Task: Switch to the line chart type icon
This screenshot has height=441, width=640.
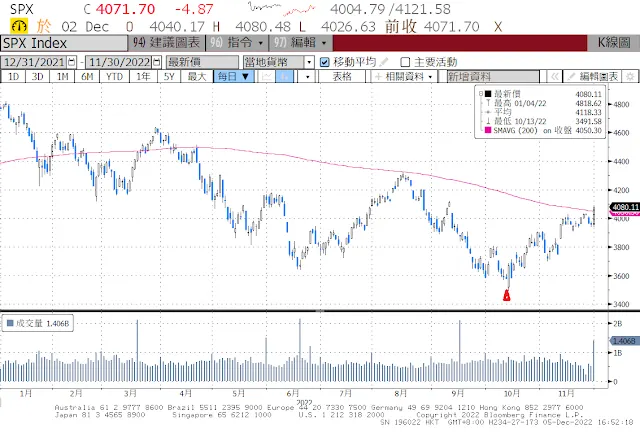Action: [267, 76]
